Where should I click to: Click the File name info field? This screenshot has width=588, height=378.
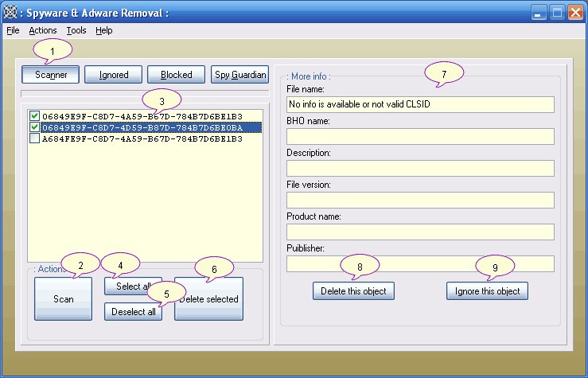pos(420,104)
